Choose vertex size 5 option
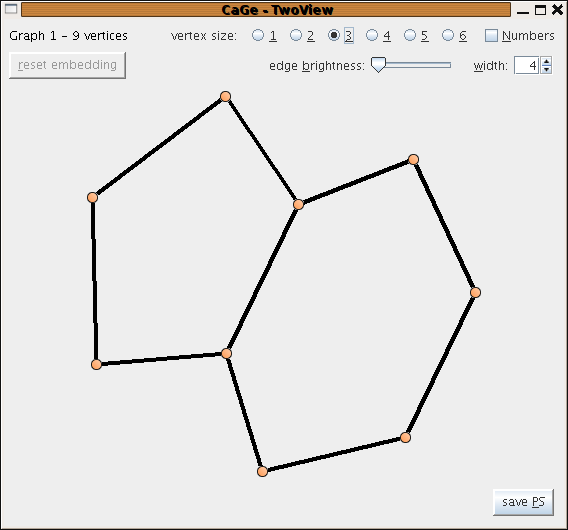568x530 pixels. click(x=410, y=35)
